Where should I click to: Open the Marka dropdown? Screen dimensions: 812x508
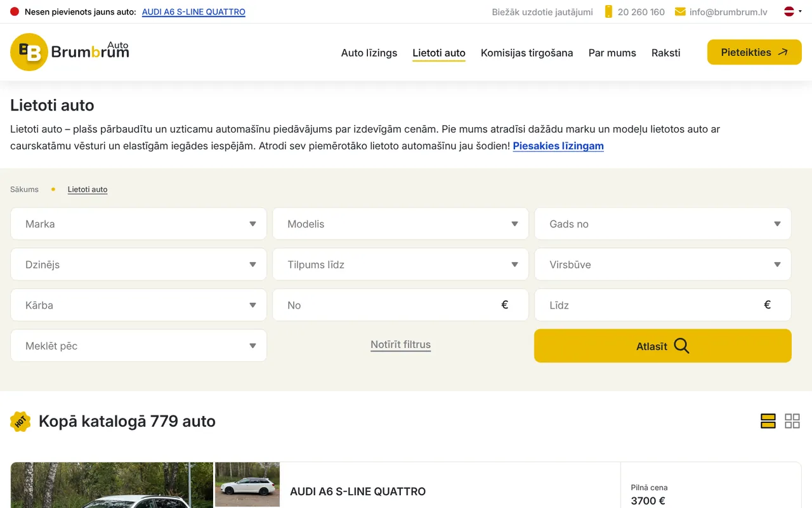(138, 224)
